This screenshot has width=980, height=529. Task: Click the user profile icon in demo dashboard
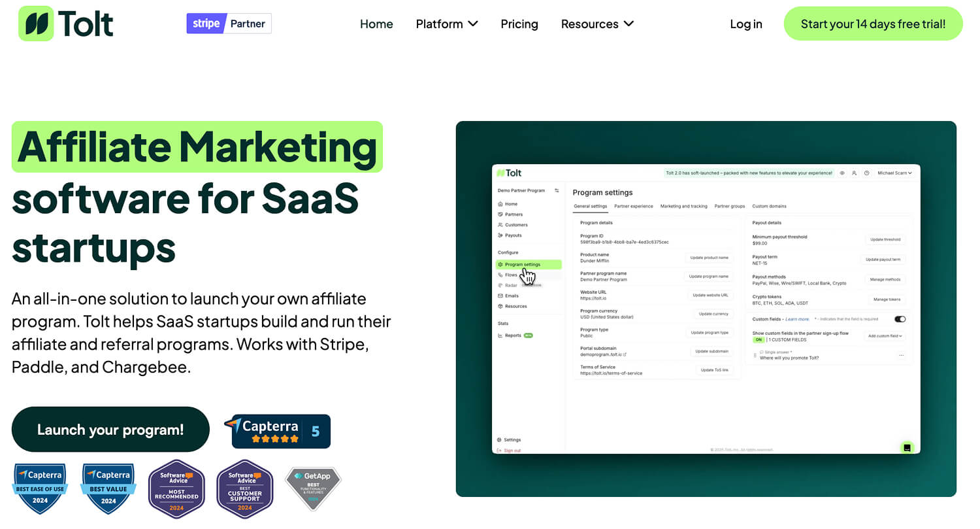click(854, 173)
